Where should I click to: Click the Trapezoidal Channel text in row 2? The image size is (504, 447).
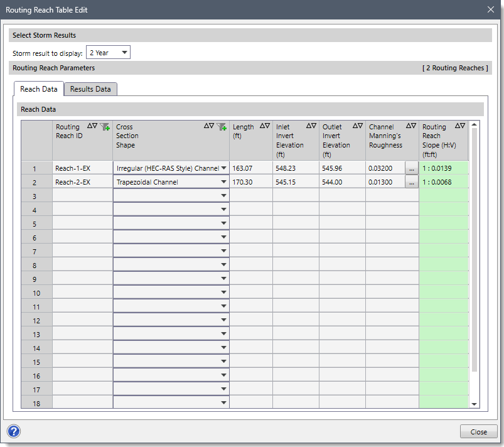[x=147, y=182]
